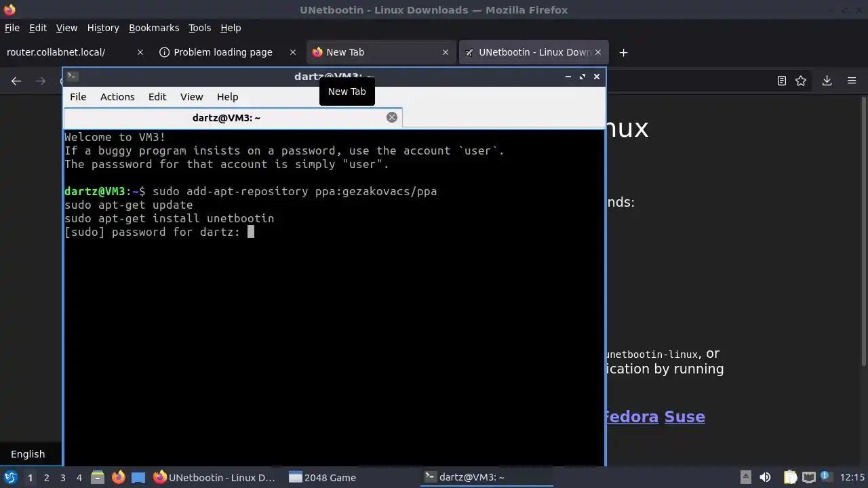This screenshot has width=868, height=488.
Task: Launch Firefox from the taskbar quicklaunch
Action: click(118, 477)
